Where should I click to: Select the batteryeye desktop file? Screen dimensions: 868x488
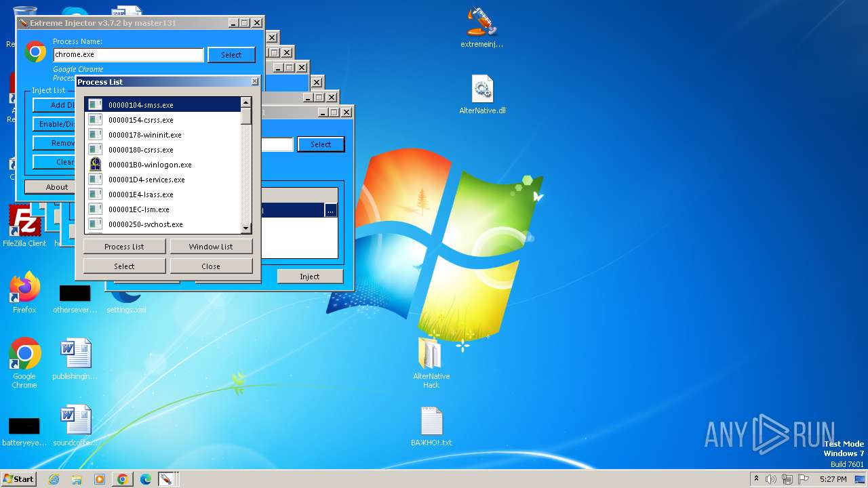(24, 431)
